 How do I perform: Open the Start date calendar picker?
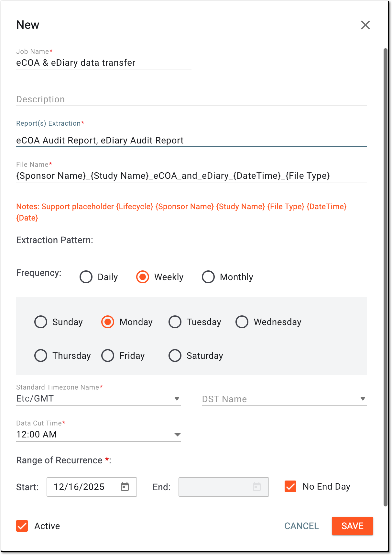click(125, 487)
